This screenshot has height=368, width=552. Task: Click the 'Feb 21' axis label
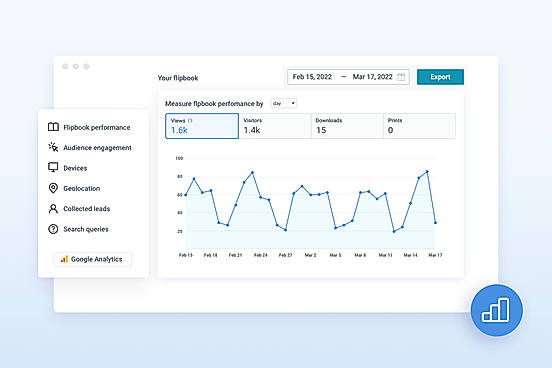236,255
